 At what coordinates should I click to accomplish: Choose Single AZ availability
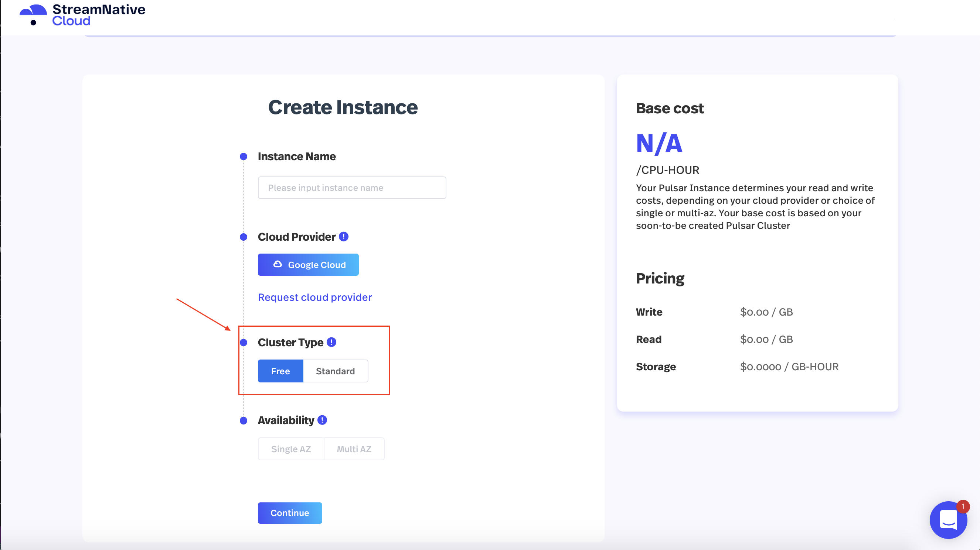point(291,448)
